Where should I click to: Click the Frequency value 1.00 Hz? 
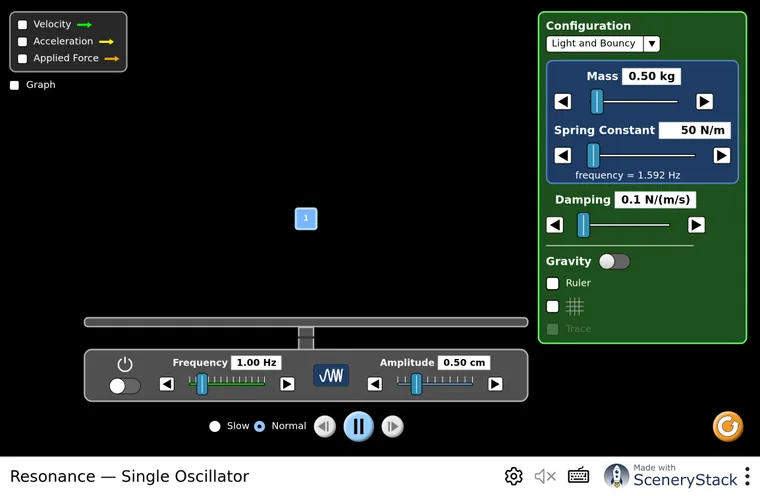pyautogui.click(x=256, y=363)
